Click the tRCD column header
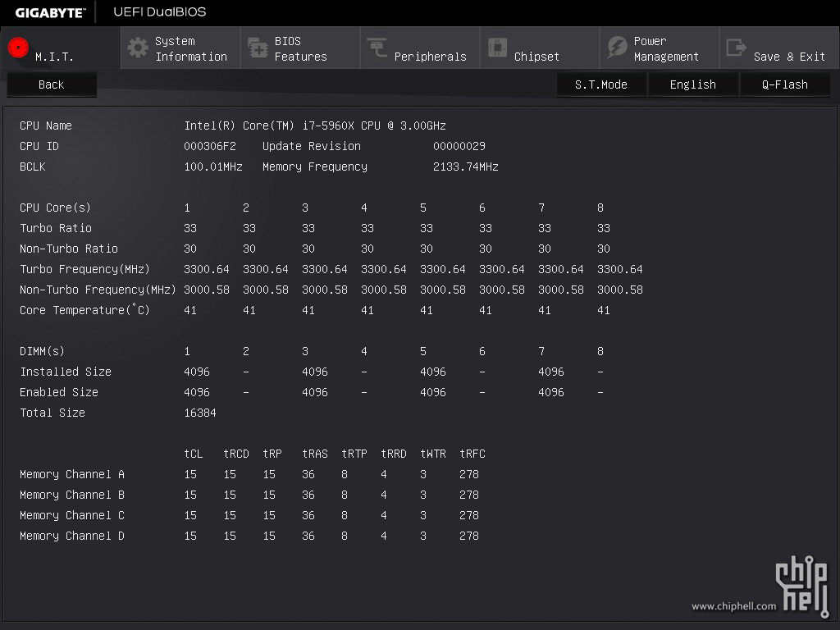This screenshot has height=630, width=840. click(x=236, y=454)
